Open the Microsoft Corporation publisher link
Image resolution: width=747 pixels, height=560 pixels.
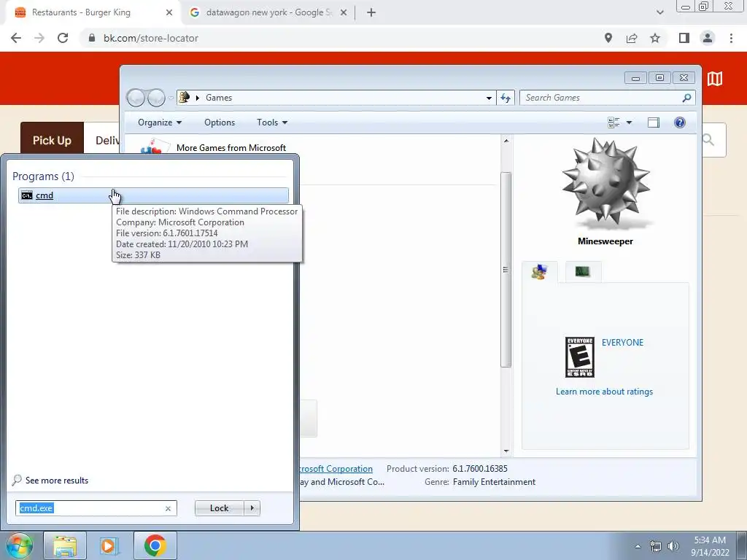tap(336, 469)
